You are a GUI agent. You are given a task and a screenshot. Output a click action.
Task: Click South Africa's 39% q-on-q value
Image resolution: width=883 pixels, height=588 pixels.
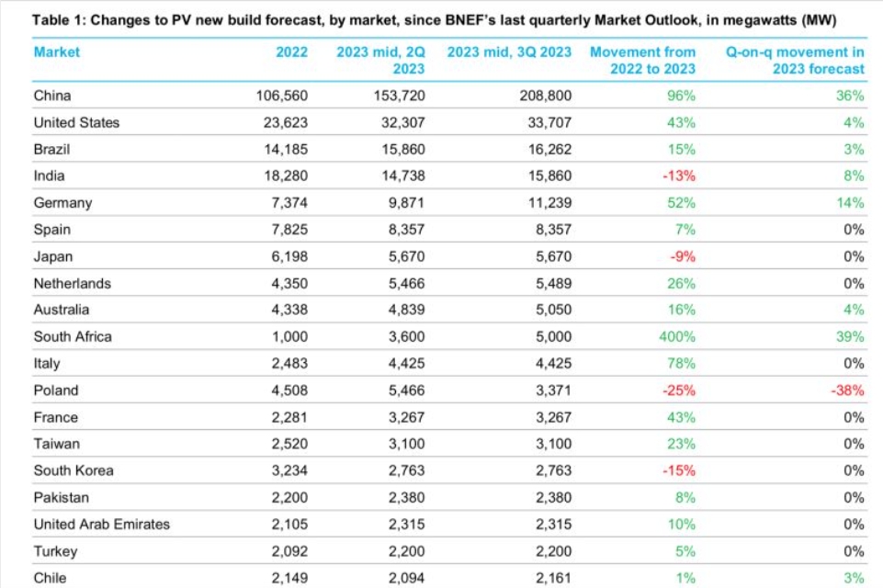(x=850, y=337)
